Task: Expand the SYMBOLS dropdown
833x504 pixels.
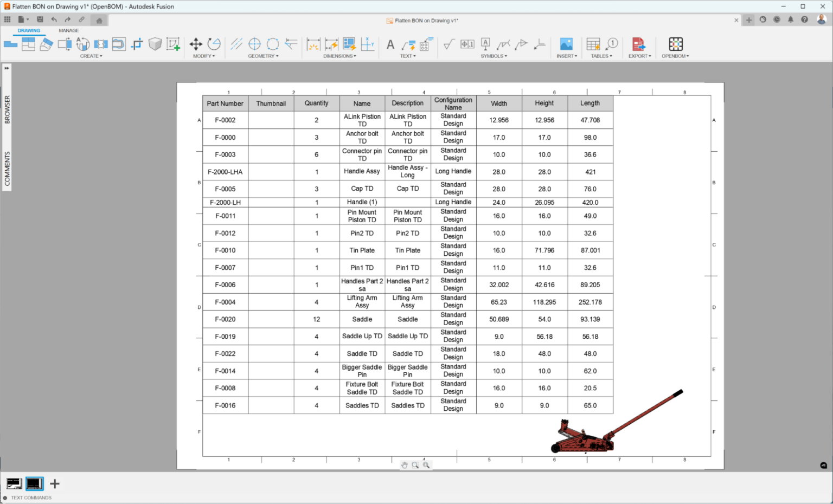Action: (494, 55)
